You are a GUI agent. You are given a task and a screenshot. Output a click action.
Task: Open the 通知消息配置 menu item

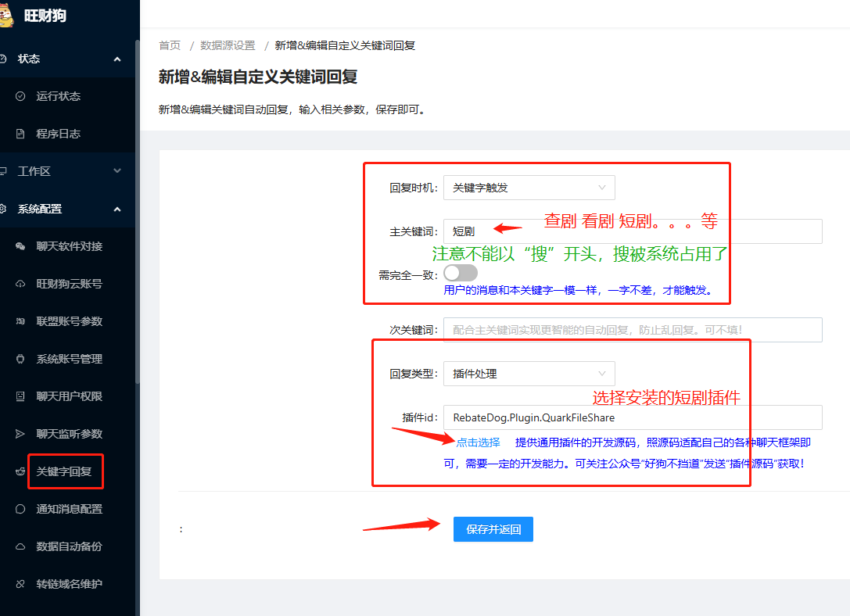pyautogui.click(x=69, y=509)
